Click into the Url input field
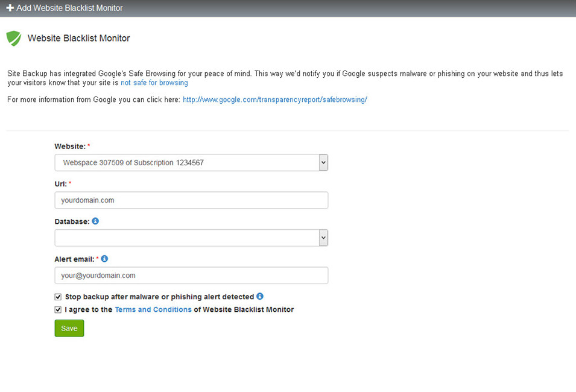Image resolution: width=576 pixels, height=392 pixels. 191,200
